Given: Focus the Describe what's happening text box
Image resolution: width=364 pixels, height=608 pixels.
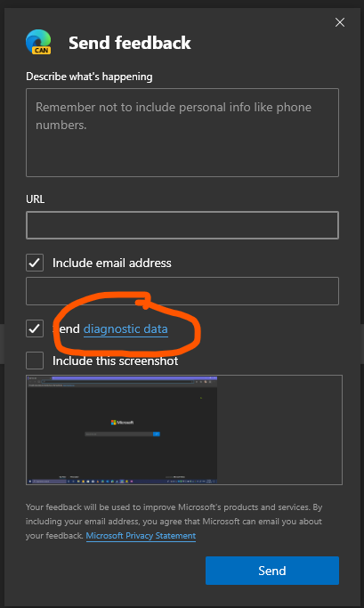Looking at the screenshot, I should coord(182,133).
